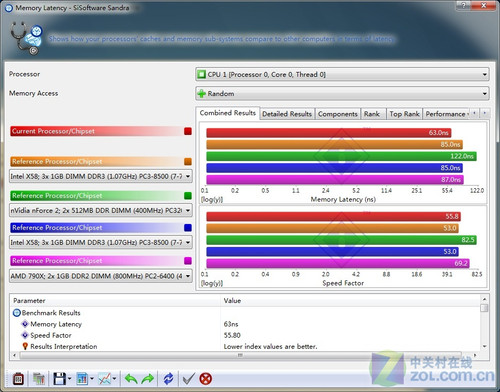Click the Speed Factor diamond icon
The height and width of the screenshot is (392, 500).
click(x=25, y=335)
